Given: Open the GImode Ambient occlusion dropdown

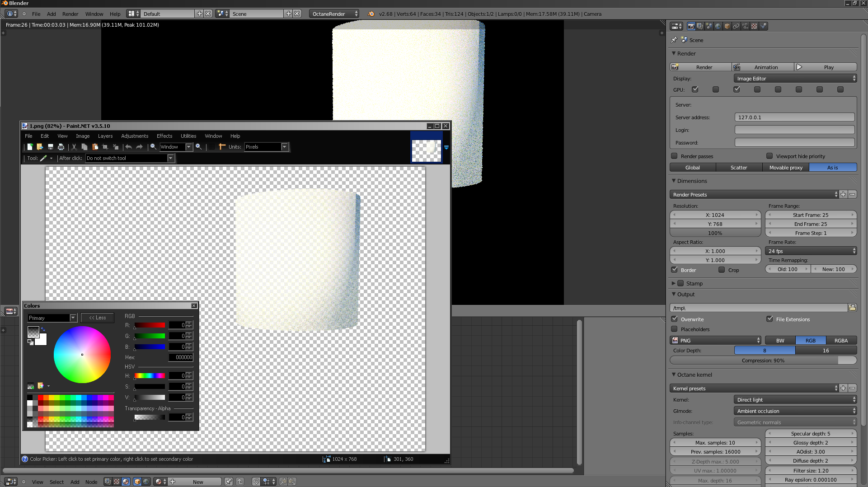Looking at the screenshot, I should pos(795,411).
